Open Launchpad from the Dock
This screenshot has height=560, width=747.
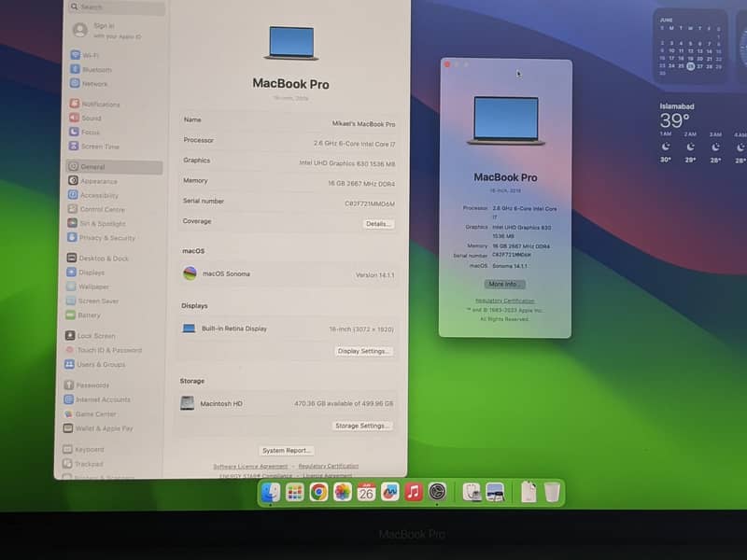click(295, 492)
